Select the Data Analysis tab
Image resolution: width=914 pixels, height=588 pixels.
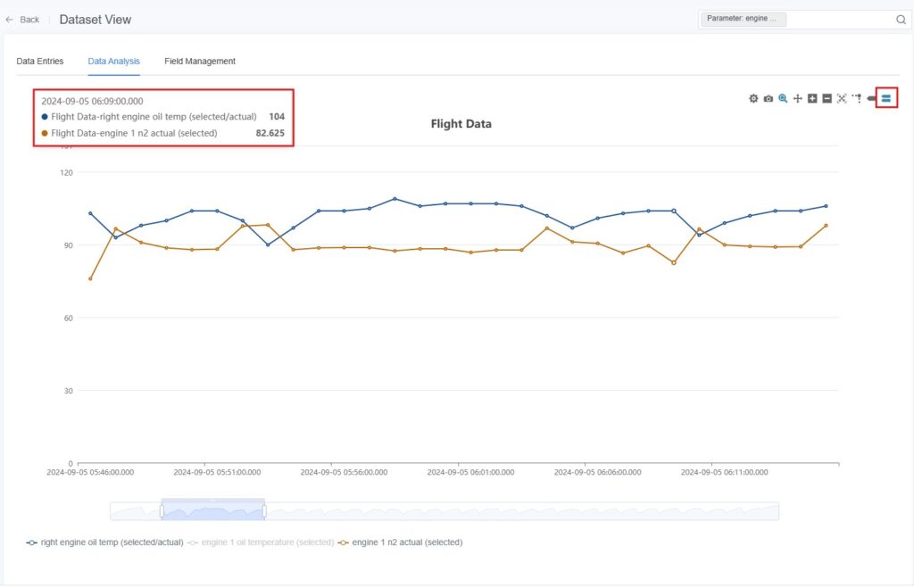113,62
